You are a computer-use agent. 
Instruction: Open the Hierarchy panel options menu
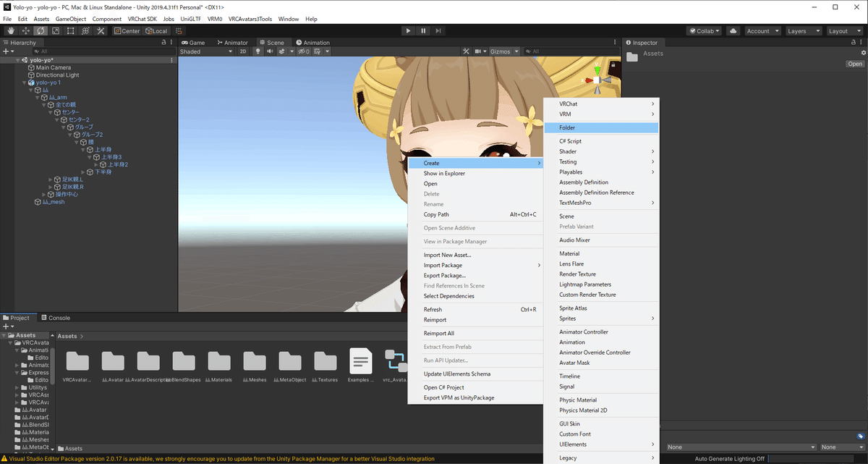coord(171,43)
